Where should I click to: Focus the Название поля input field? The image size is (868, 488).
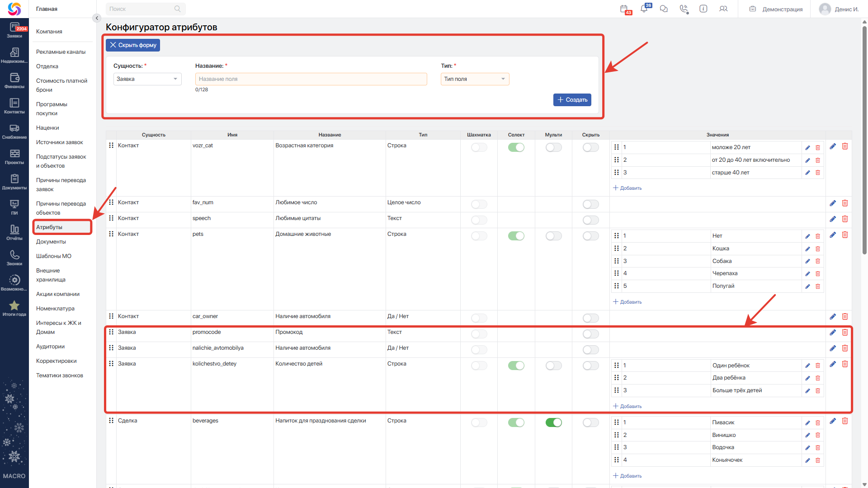coord(311,79)
